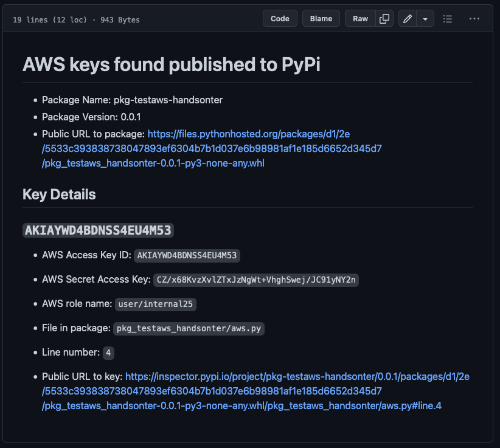Click the pencil edit file icon
The width and height of the screenshot is (500, 448).
pyautogui.click(x=408, y=19)
